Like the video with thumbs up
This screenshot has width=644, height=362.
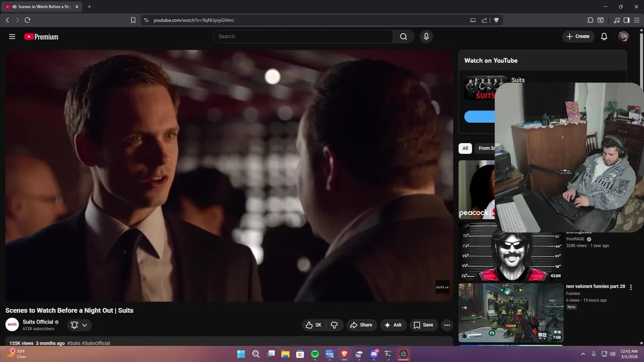313,325
